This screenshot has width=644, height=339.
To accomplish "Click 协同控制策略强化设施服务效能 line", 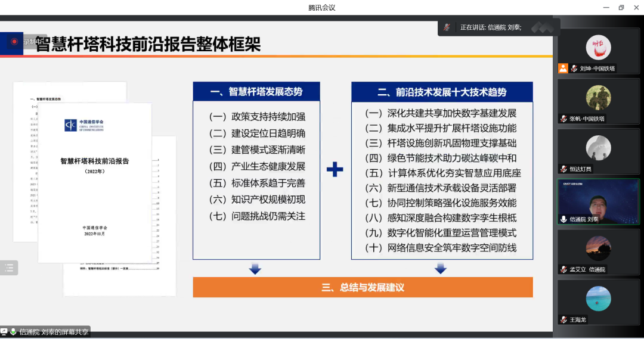I will point(441,203).
